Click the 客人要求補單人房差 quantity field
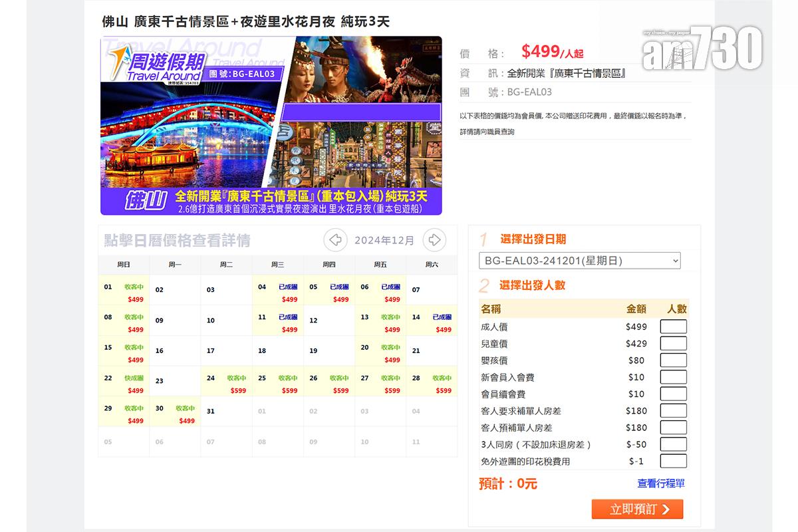Screen dimensions: 798x532 click(x=673, y=411)
